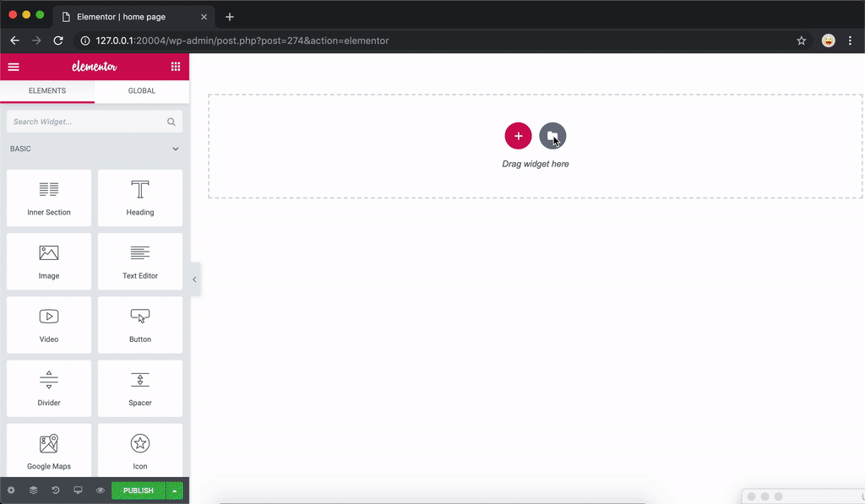Click the browser address bar URL

[x=242, y=41]
